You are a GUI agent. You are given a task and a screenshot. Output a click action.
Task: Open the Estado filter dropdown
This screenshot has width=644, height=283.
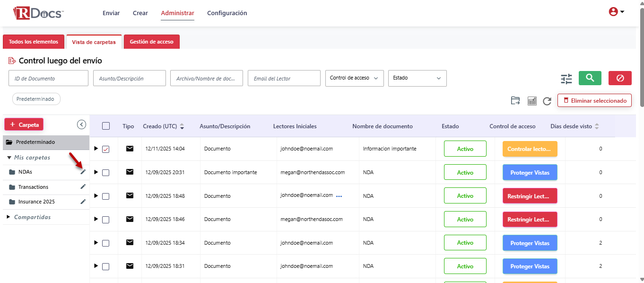(417, 78)
